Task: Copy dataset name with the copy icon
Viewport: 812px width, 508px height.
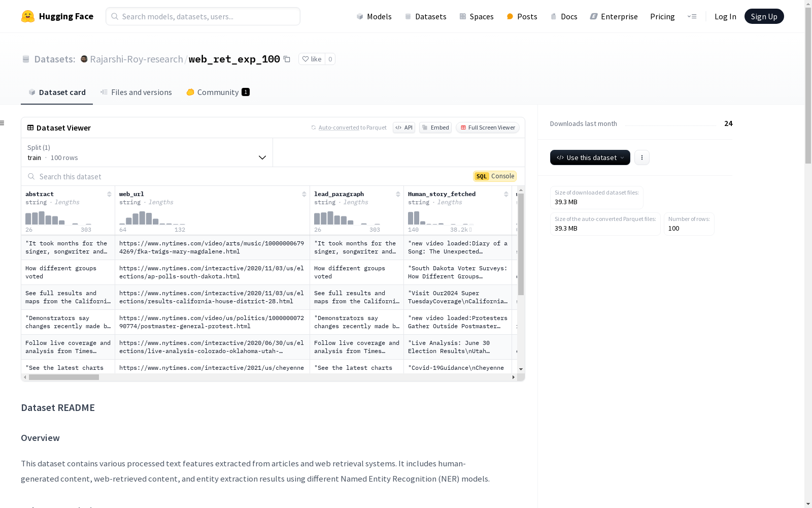Action: (287, 59)
